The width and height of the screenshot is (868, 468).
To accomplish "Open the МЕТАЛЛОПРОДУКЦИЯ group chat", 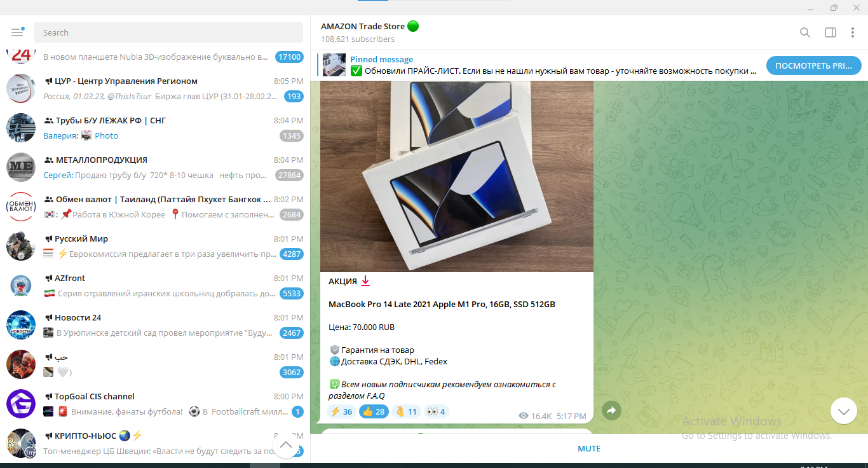I will 155,167.
